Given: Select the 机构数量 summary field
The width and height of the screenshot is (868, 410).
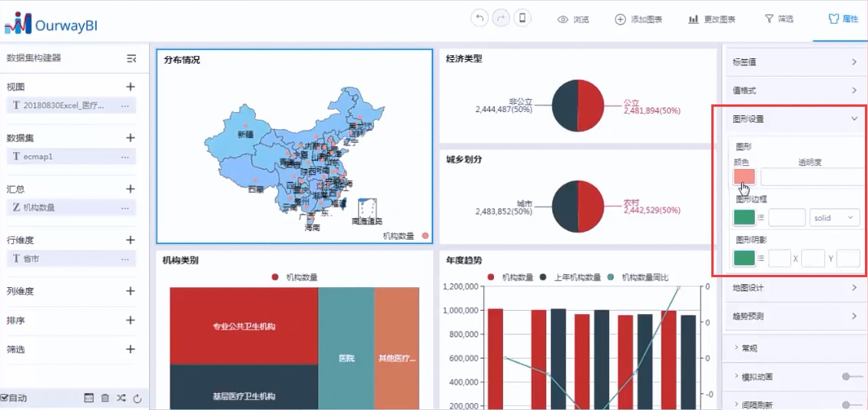Looking at the screenshot, I should tap(71, 208).
